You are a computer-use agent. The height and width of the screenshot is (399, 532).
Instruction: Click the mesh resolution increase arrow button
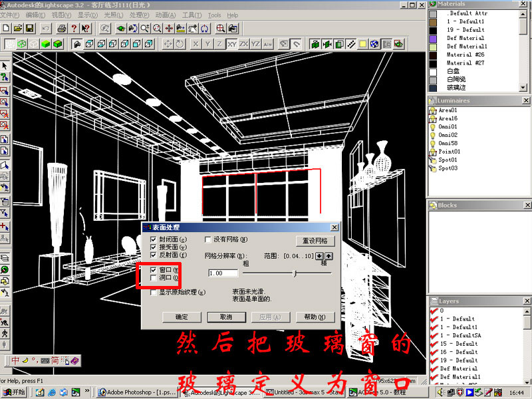tap(329, 256)
